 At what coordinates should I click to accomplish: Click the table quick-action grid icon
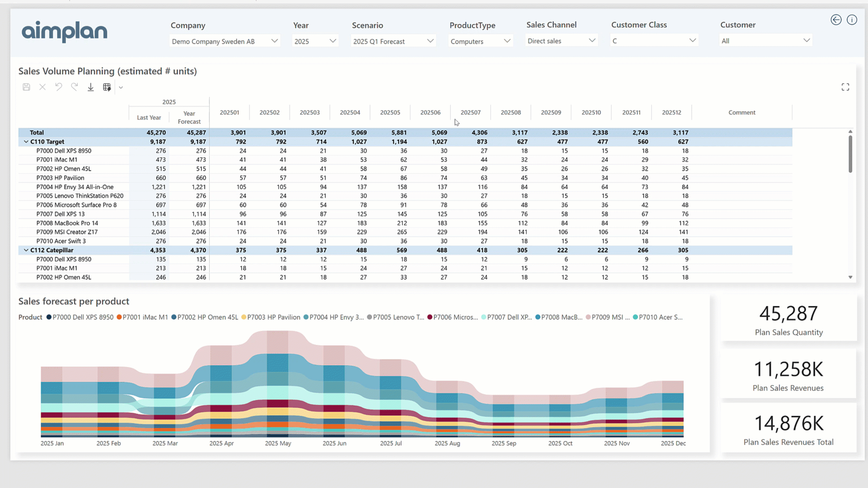107,87
